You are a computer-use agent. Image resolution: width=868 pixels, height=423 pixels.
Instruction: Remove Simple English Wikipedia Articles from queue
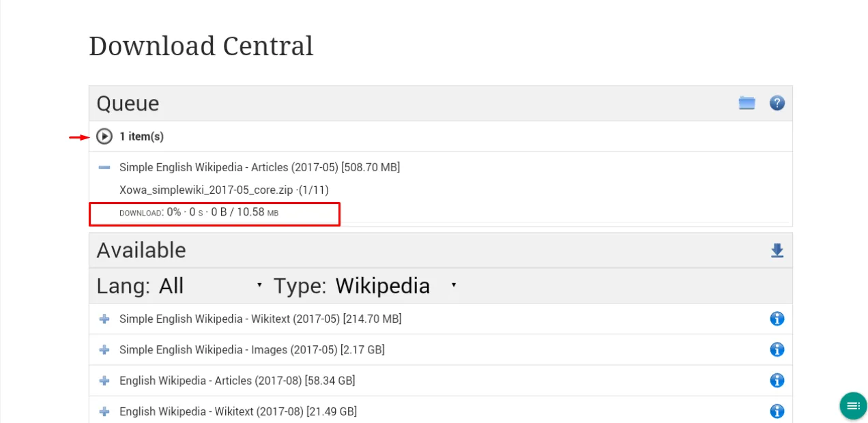(x=104, y=167)
